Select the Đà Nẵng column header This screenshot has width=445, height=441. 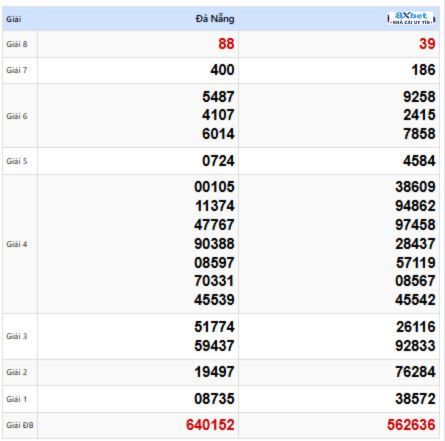[x=215, y=19]
